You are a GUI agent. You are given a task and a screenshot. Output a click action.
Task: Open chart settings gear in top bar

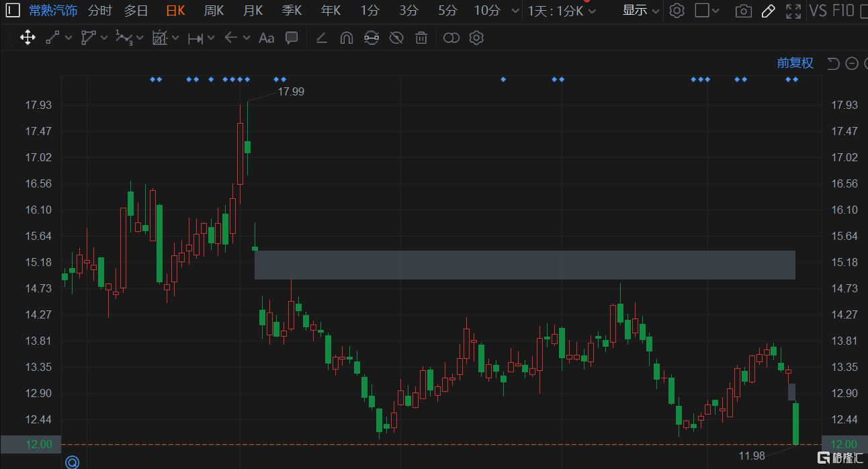click(677, 10)
